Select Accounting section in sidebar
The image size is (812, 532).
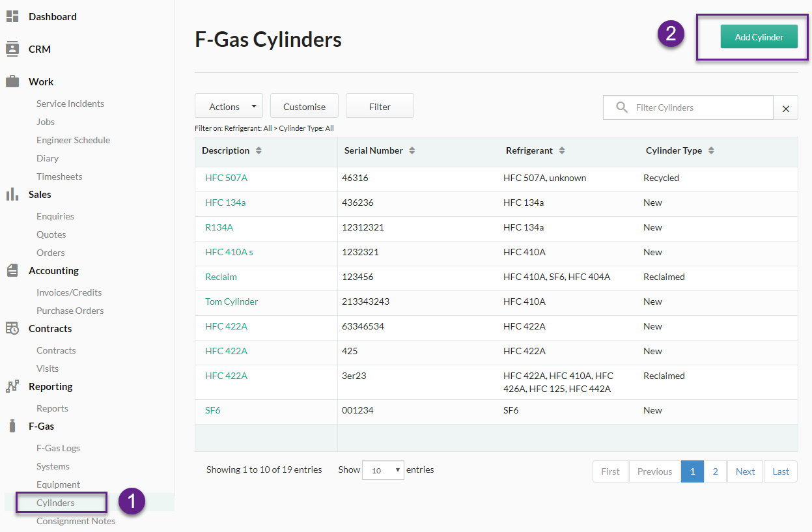pyautogui.click(x=53, y=270)
